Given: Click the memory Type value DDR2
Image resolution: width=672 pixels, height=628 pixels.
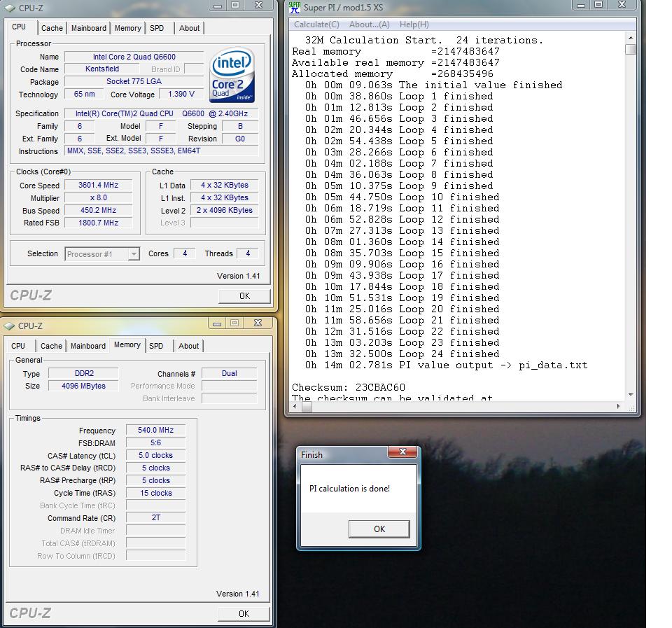Looking at the screenshot, I should click(x=83, y=374).
